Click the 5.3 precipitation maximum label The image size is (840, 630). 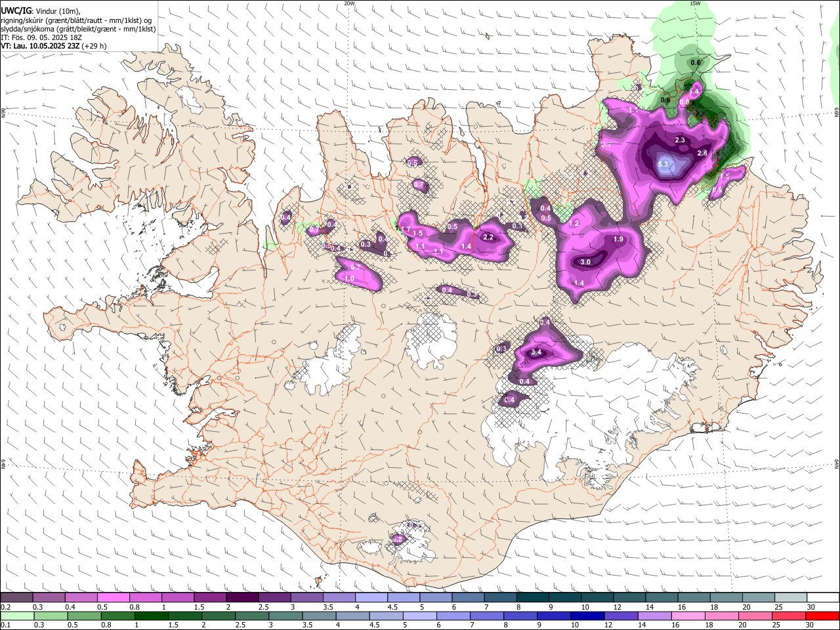[x=662, y=164]
